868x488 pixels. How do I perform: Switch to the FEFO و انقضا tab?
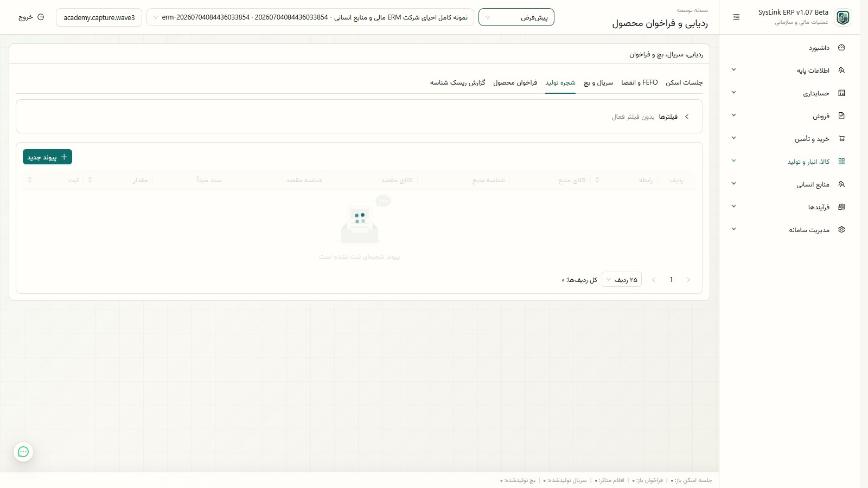coord(640,82)
